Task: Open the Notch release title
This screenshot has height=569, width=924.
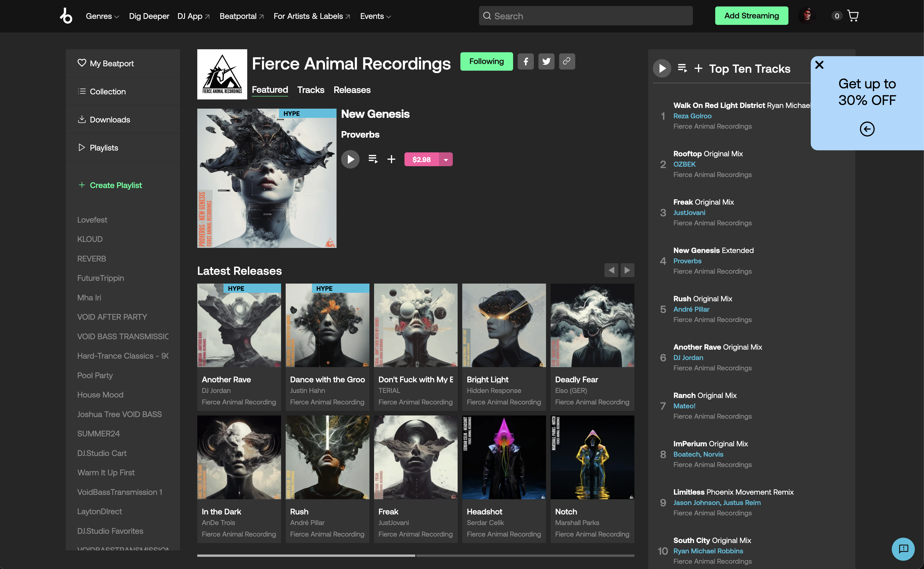Action: (566, 511)
